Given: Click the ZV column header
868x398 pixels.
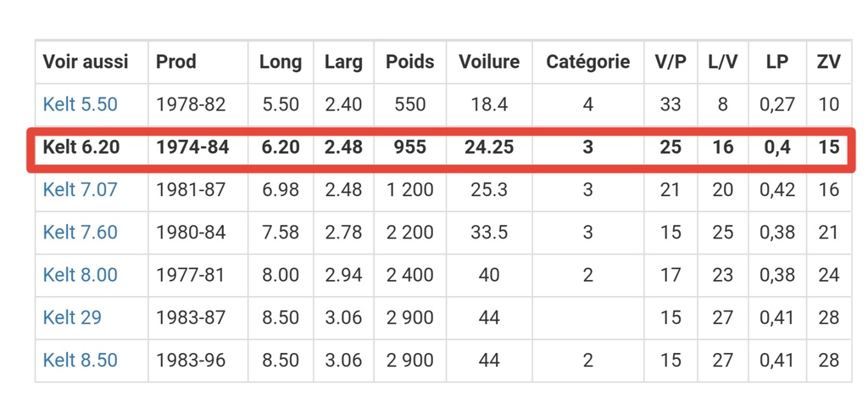Looking at the screenshot, I should [x=829, y=62].
